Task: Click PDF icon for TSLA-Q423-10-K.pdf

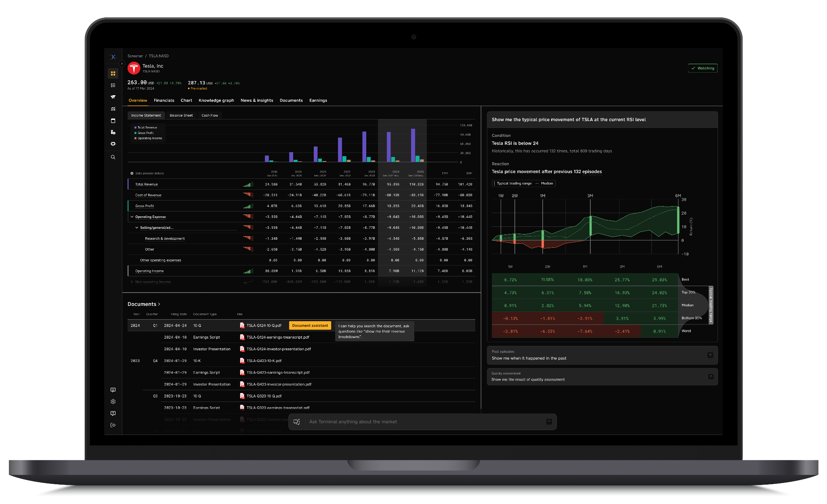Action: [x=242, y=361]
